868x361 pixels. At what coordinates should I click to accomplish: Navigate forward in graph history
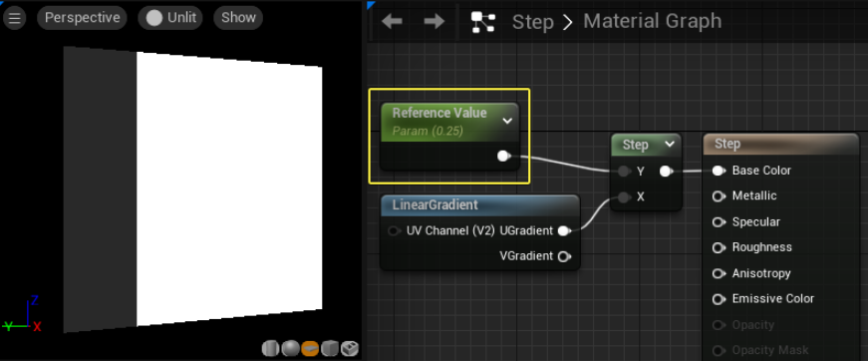point(434,22)
